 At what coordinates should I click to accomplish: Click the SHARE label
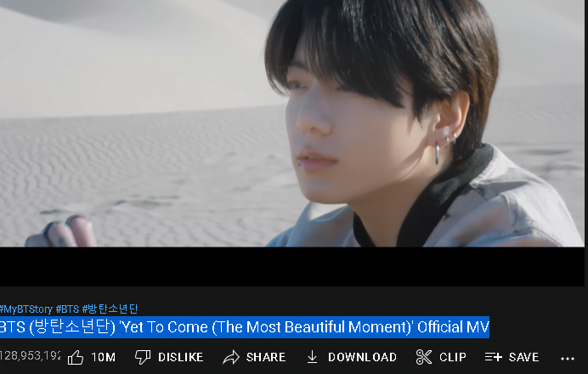pyautogui.click(x=266, y=357)
